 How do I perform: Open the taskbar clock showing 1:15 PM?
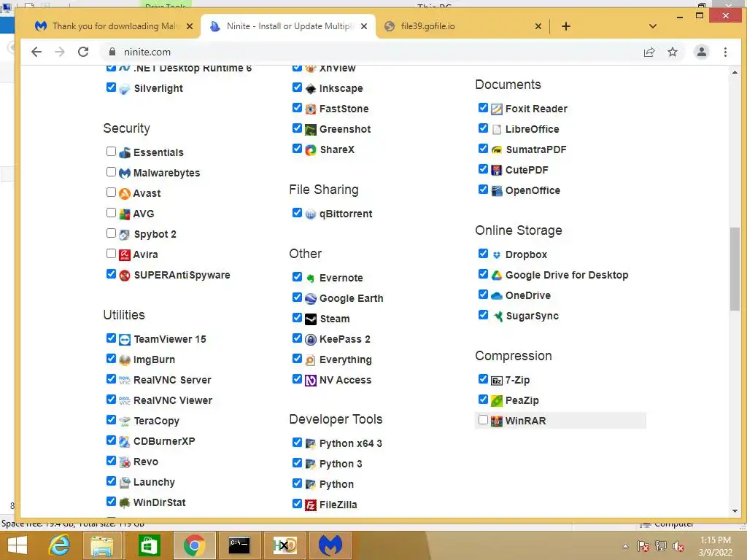pos(715,546)
